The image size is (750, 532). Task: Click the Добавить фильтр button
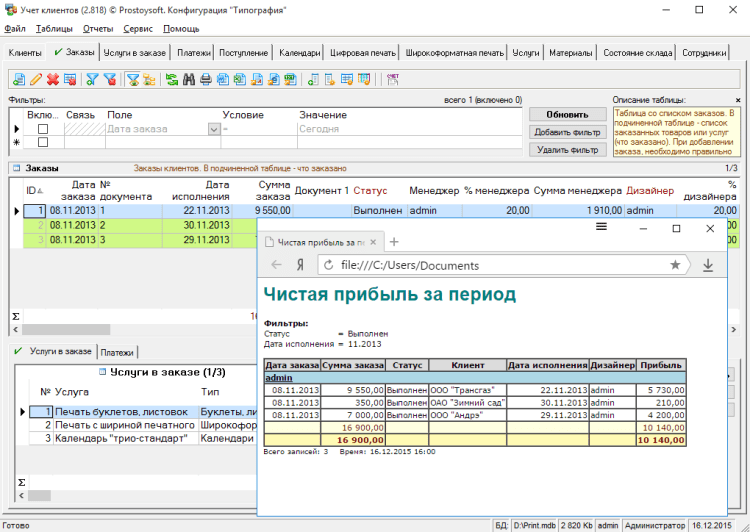[x=567, y=132]
